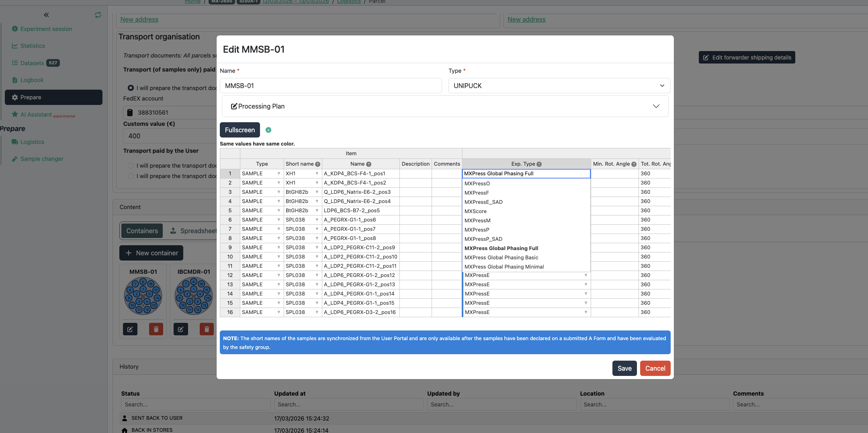Open the Sample changer section
The width and height of the screenshot is (868, 433).
[x=41, y=158]
